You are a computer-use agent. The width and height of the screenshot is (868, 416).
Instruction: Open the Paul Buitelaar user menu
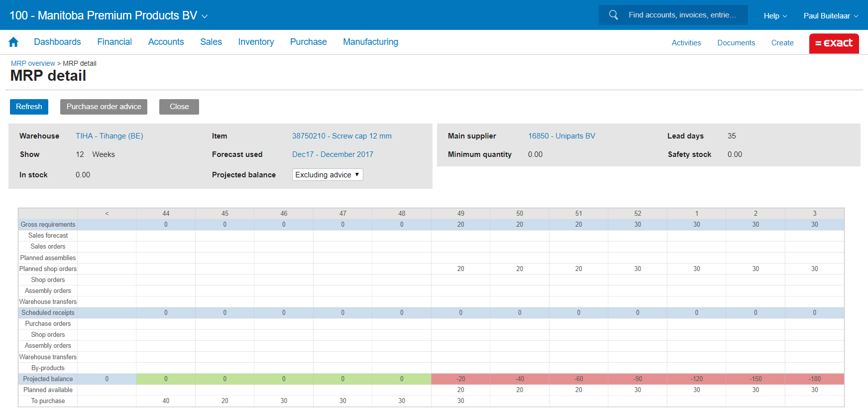tap(830, 16)
